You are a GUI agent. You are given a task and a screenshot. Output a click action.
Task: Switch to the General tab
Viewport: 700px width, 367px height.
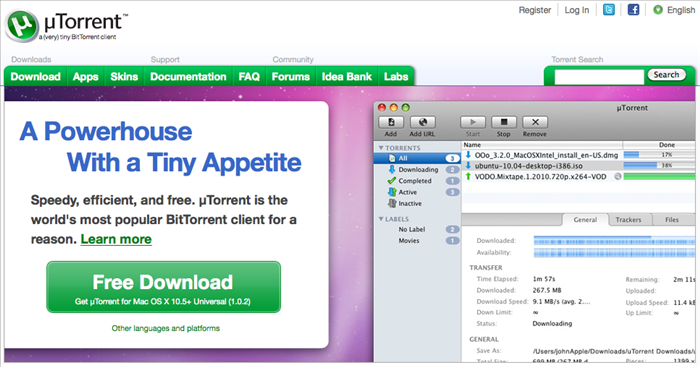[x=585, y=220]
